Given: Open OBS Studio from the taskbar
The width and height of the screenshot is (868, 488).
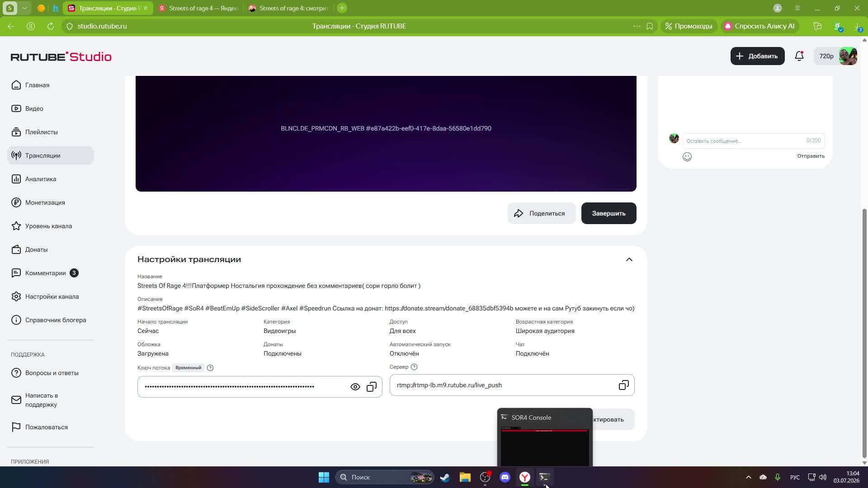Looking at the screenshot, I should coord(485,477).
